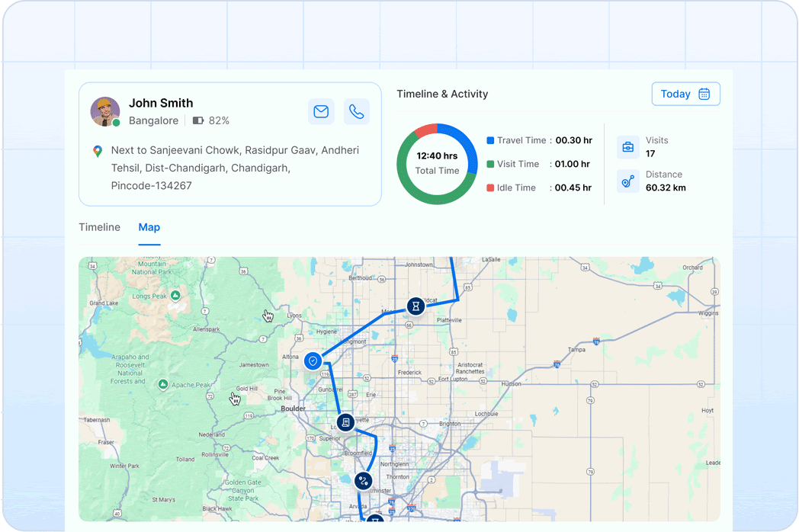This screenshot has width=799, height=532.
Task: Click the Visits briefcase icon
Action: point(627,147)
